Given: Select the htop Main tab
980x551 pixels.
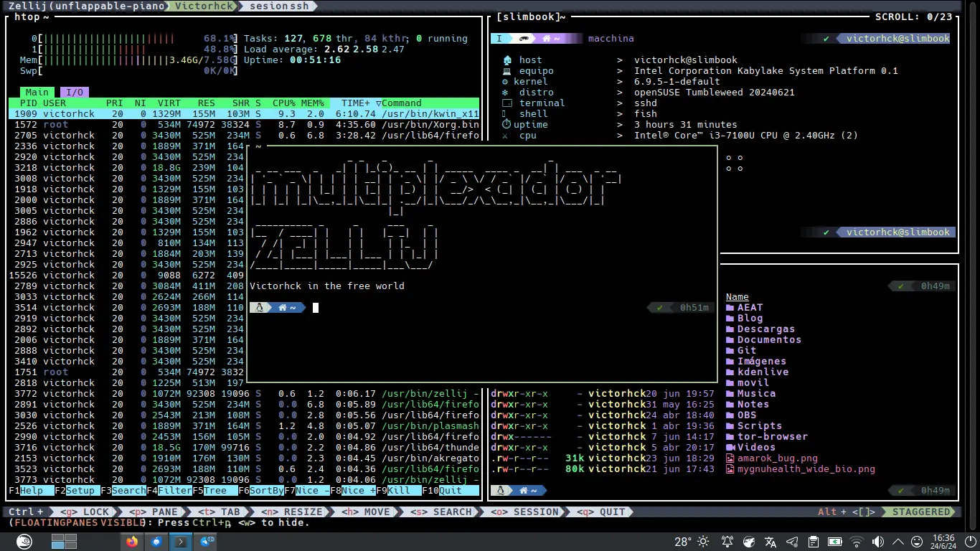Looking at the screenshot, I should (37, 92).
